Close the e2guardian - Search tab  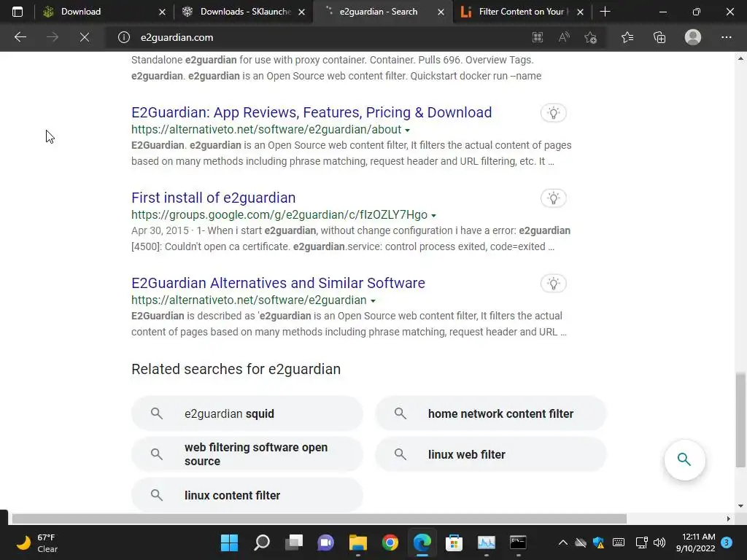441,12
